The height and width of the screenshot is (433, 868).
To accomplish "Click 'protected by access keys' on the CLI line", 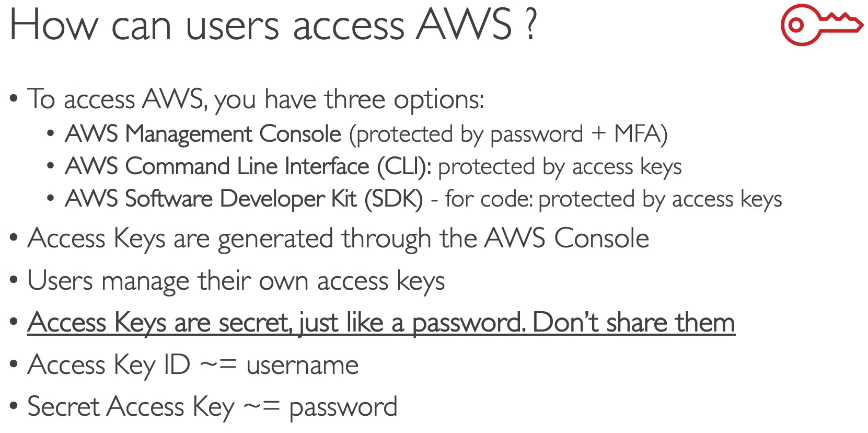I will (x=560, y=167).
